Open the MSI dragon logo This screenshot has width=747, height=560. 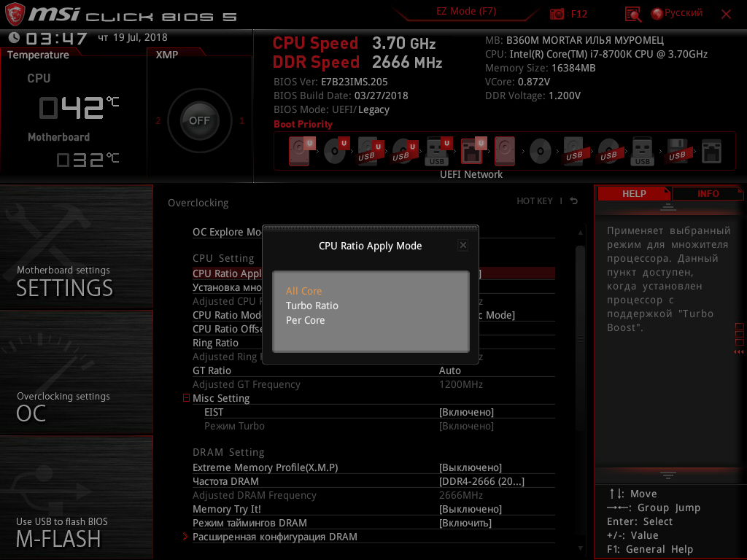[15, 15]
